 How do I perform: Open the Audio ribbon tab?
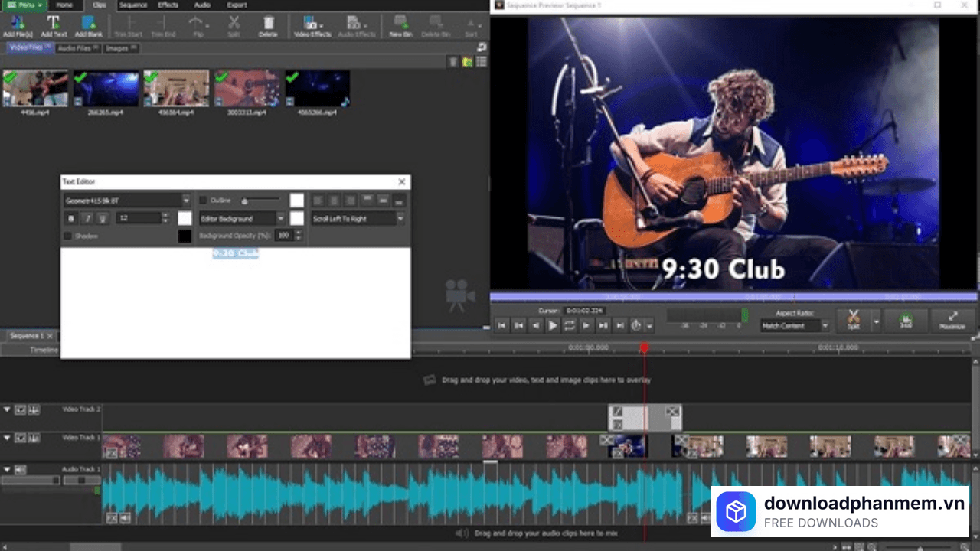point(202,5)
